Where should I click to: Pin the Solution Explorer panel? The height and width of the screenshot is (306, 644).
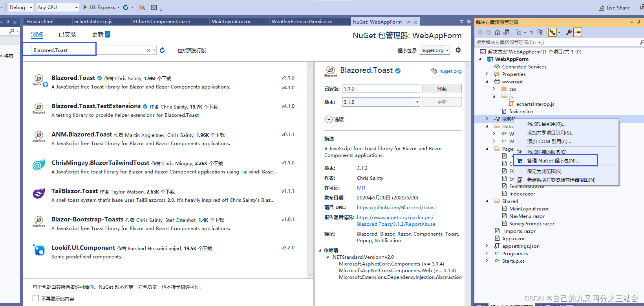639,22
